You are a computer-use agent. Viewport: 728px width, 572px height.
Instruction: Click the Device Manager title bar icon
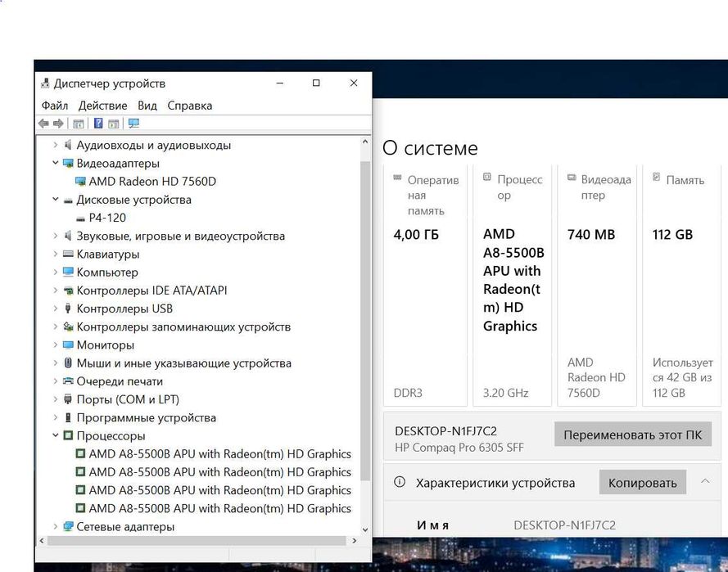(x=45, y=83)
